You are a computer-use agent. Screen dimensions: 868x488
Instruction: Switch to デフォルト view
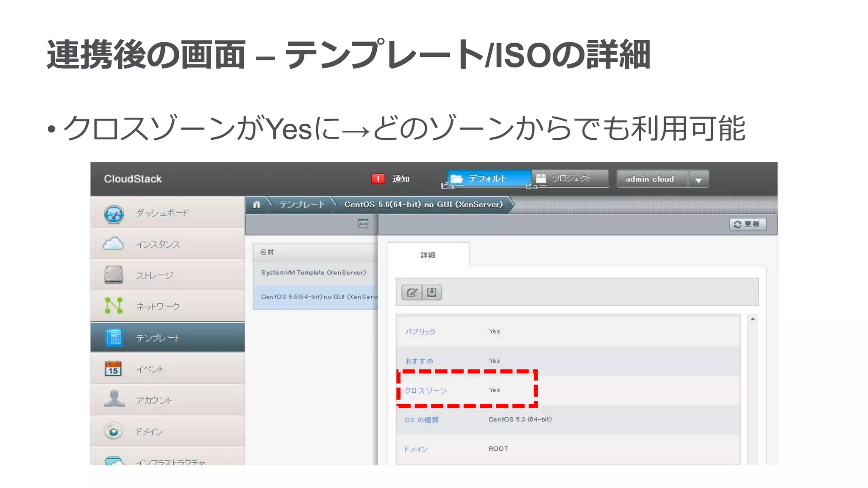point(490,178)
